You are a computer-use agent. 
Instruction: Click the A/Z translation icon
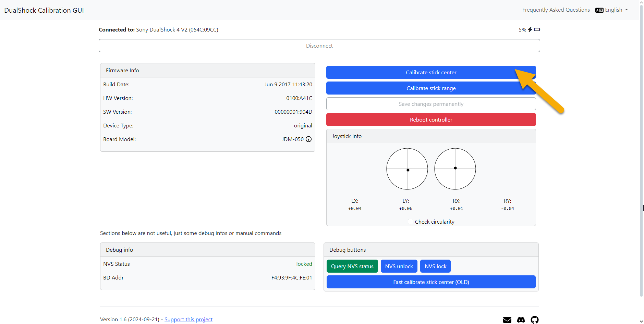599,10
